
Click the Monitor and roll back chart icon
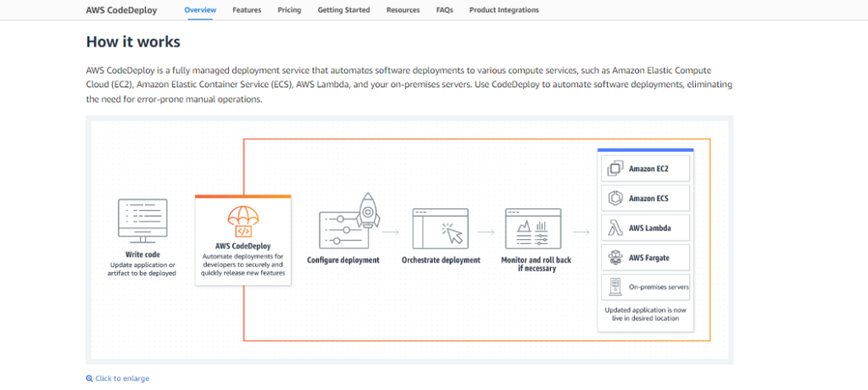tap(533, 228)
